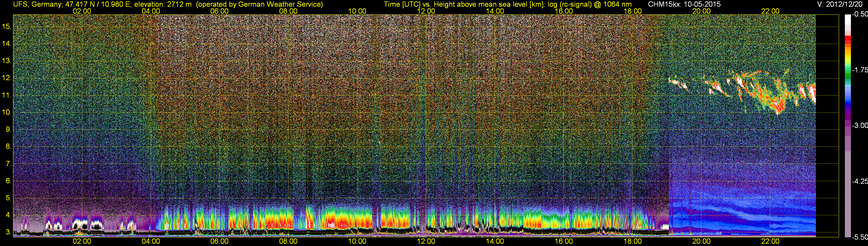The width and height of the screenshot is (868, 246).
Task: Click height axis label '14.'
Action: pyautogui.click(x=7, y=43)
